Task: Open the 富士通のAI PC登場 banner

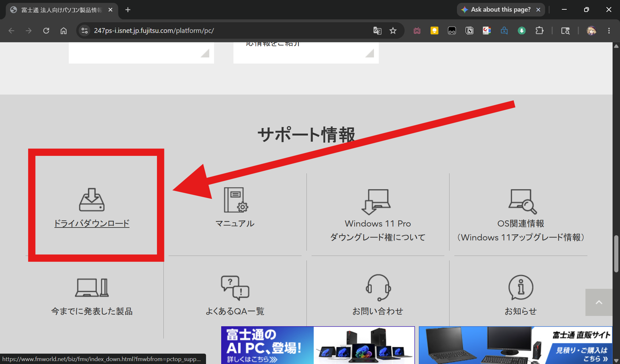Action: point(318,345)
